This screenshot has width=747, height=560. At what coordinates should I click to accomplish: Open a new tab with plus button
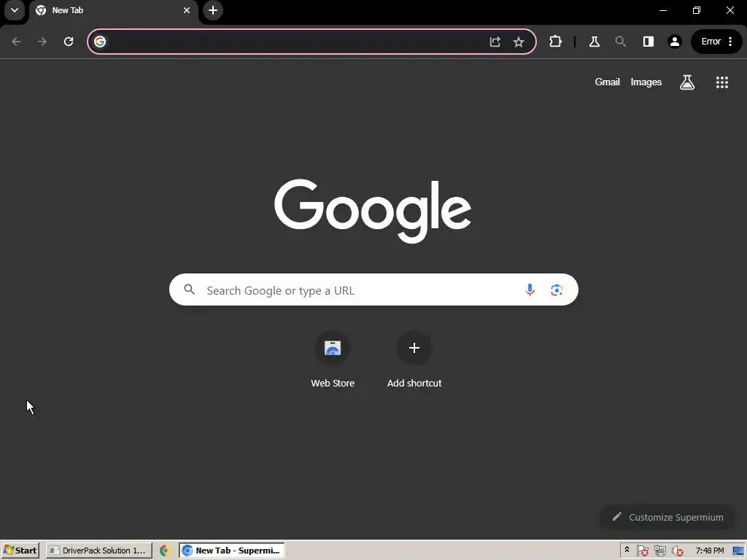(213, 10)
